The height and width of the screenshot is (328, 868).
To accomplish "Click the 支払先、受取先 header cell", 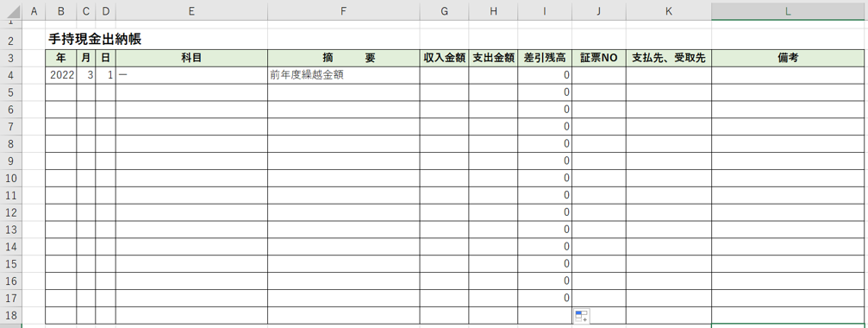I will point(669,58).
